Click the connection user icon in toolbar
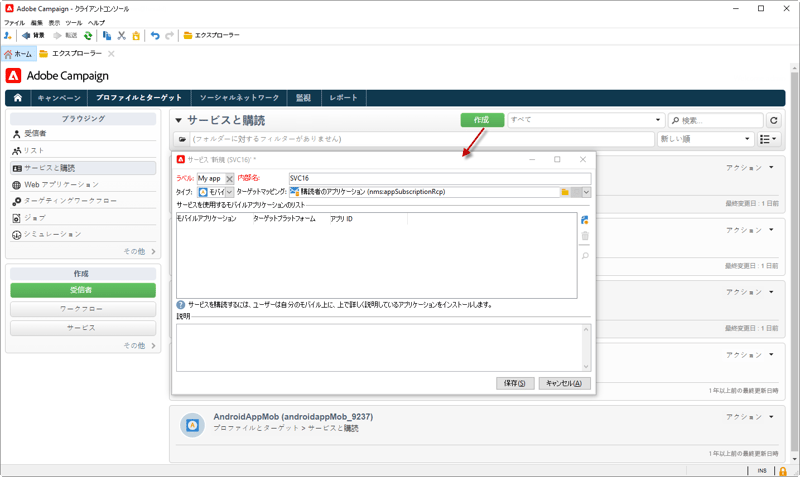Screen dimensions: 800x477 pos(8,35)
